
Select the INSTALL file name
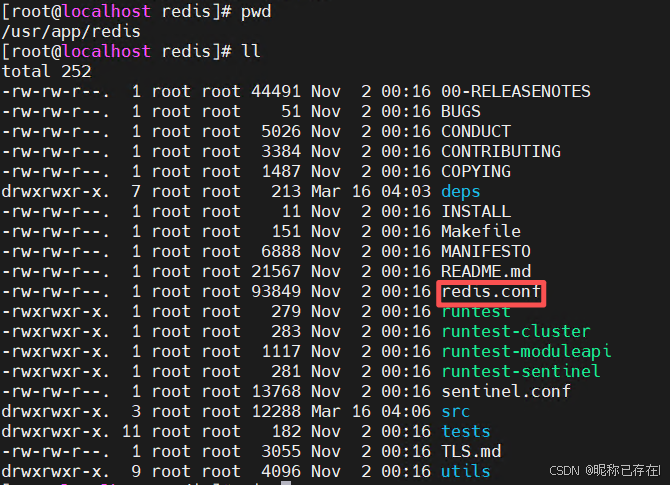pyautogui.click(x=476, y=212)
